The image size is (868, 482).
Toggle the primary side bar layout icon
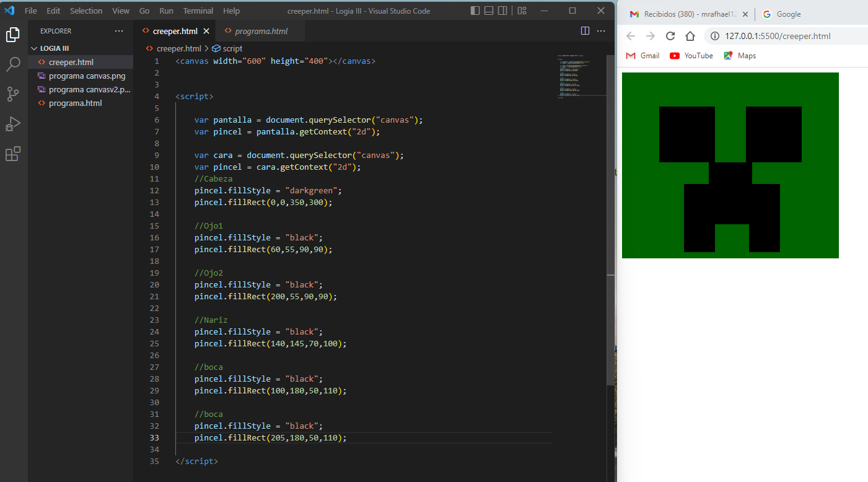coord(475,11)
